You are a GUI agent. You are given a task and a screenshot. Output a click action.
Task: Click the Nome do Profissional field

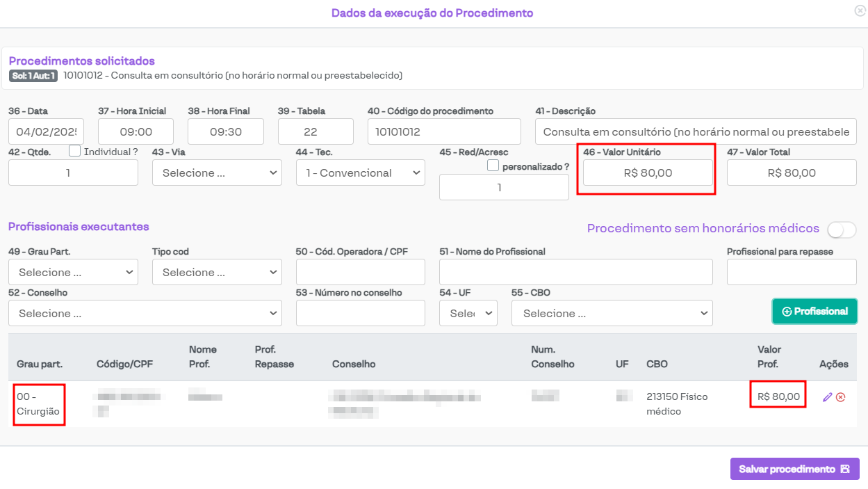tap(575, 273)
